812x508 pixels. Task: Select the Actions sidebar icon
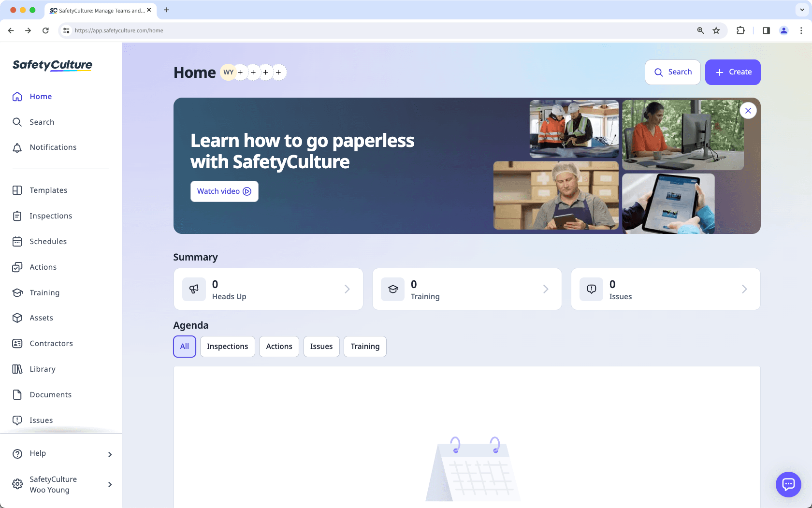tap(17, 267)
